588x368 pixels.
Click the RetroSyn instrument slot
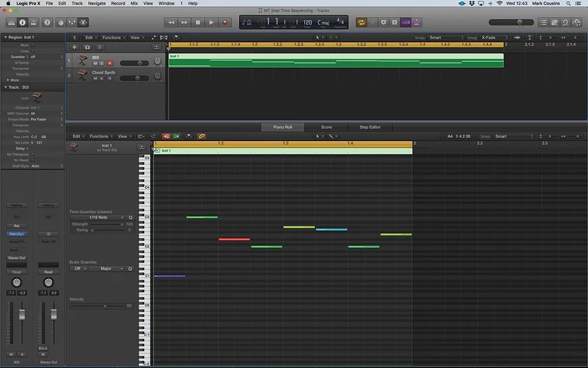[x=16, y=234]
